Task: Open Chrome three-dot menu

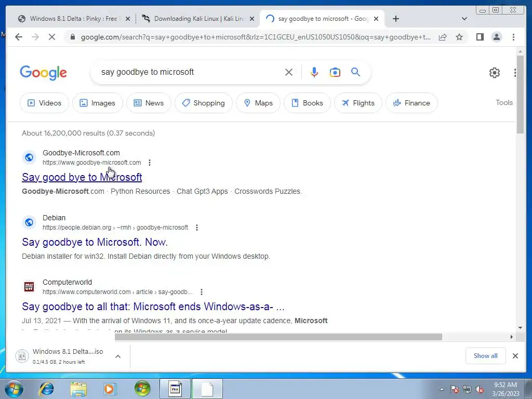Action: click(x=513, y=37)
